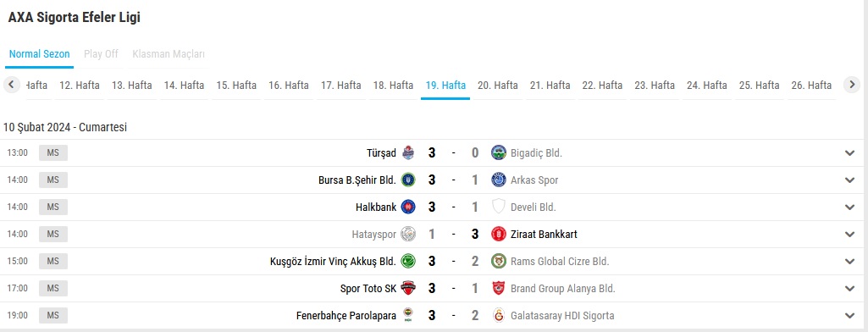
Task: Expand the Spor Toto SK match row
Action: (x=849, y=289)
